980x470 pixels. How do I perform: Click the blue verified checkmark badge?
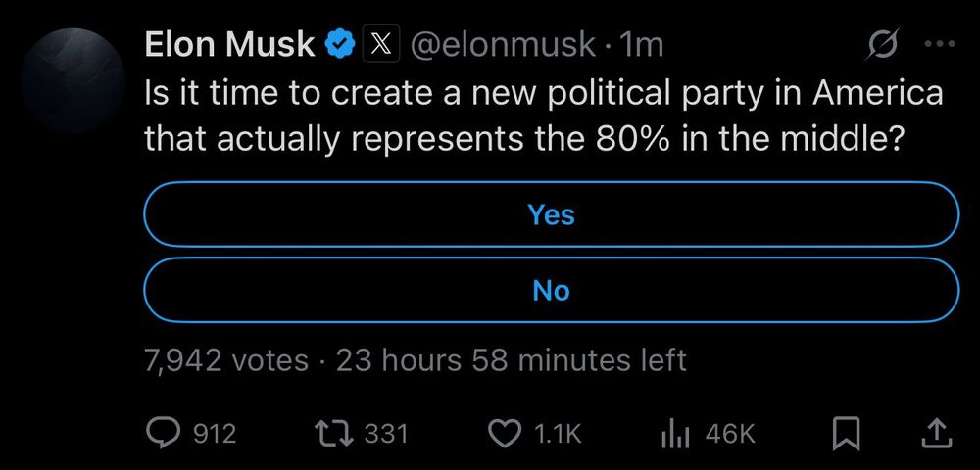point(339,44)
